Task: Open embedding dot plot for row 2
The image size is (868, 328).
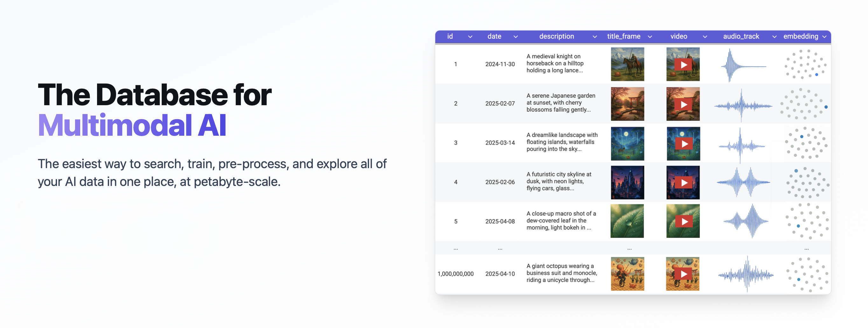Action: (804, 104)
